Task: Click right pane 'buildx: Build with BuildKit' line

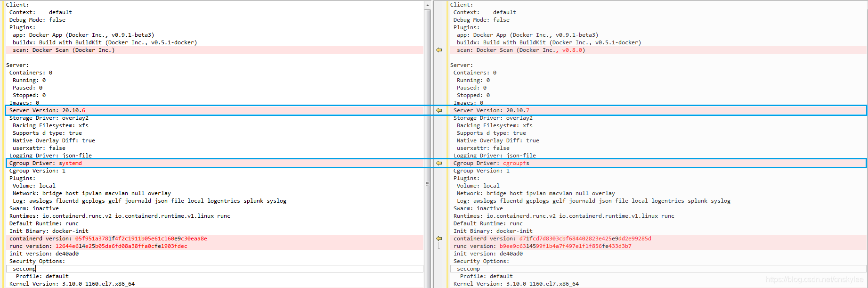Action: click(549, 42)
